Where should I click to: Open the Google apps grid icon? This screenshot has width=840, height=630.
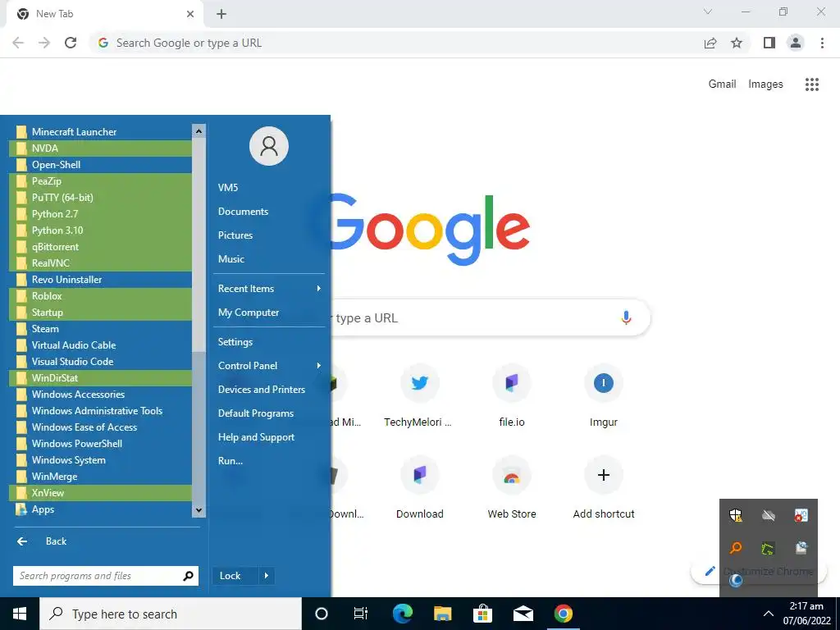pos(812,84)
